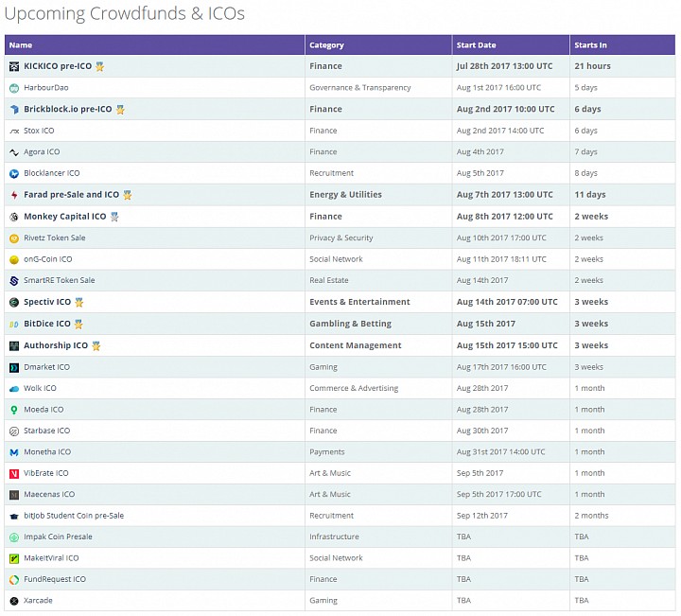The height and width of the screenshot is (616, 681).
Task: Click the onG-Coin yellow logo icon
Action: click(14, 260)
